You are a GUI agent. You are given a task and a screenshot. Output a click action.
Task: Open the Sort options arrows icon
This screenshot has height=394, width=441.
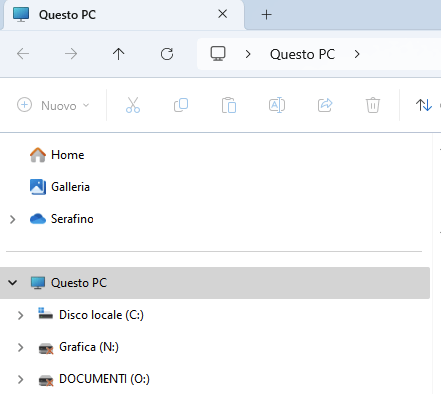(x=424, y=105)
